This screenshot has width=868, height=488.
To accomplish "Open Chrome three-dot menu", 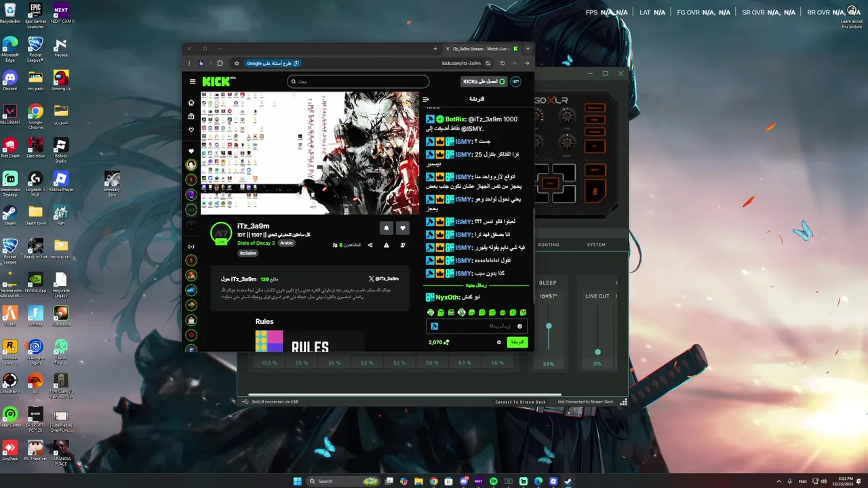I will [x=189, y=63].
